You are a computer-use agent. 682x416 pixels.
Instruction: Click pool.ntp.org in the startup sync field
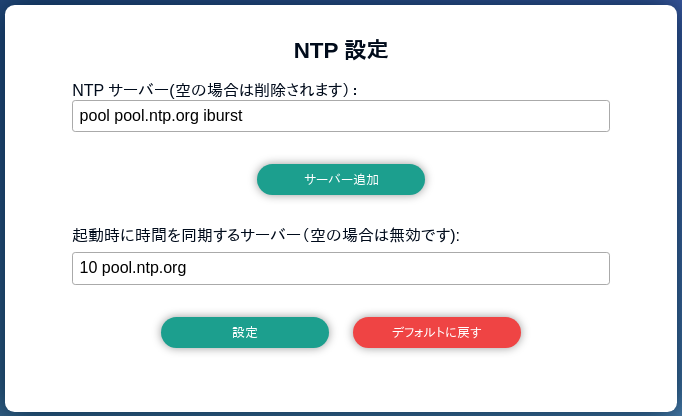pyautogui.click(x=144, y=268)
